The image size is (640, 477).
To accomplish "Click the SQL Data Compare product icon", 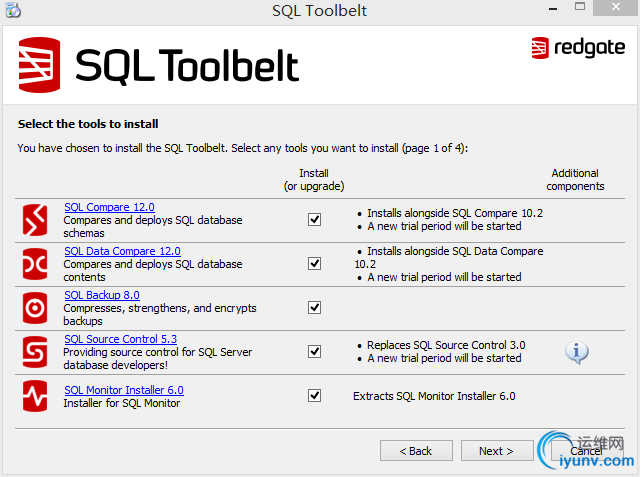I will pyautogui.click(x=35, y=264).
